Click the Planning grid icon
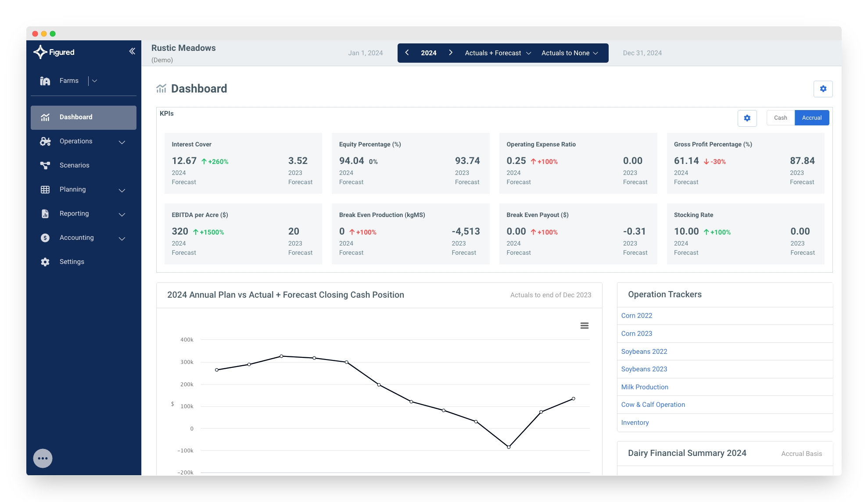Screen dimensions: 868x502 pyautogui.click(x=45, y=189)
